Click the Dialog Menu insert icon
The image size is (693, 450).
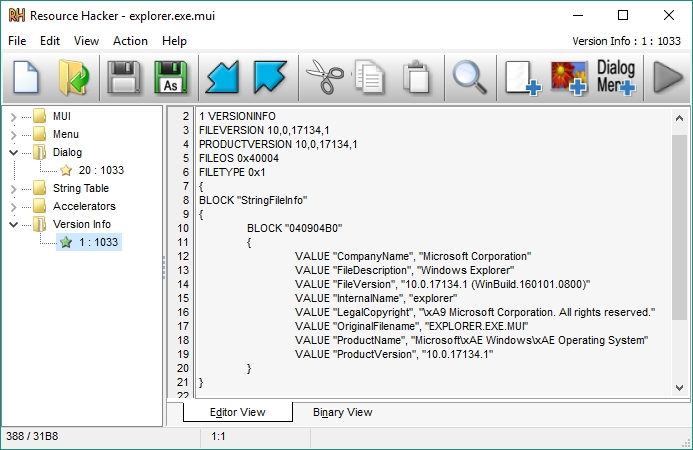point(616,77)
